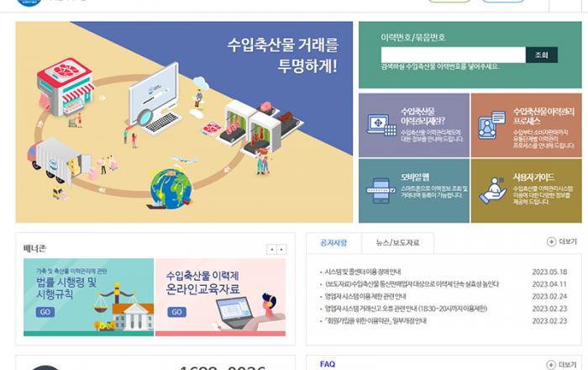Show next banner with right arrow
This screenshot has height=370, width=588.
coord(281,249)
